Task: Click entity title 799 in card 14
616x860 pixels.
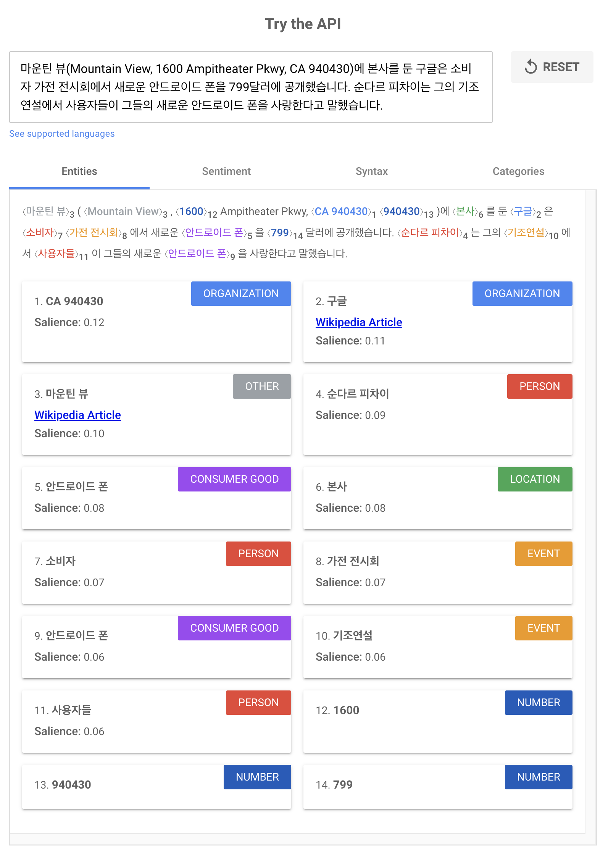Action: tap(343, 785)
